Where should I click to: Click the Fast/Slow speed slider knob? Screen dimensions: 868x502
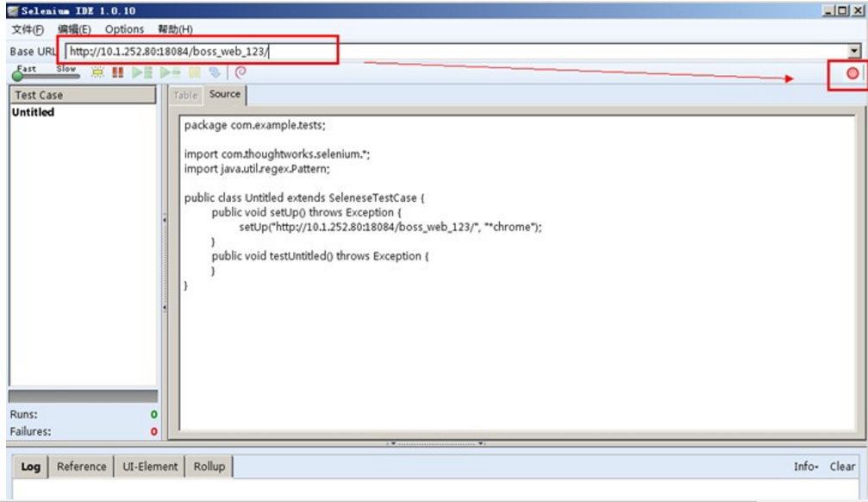click(18, 76)
